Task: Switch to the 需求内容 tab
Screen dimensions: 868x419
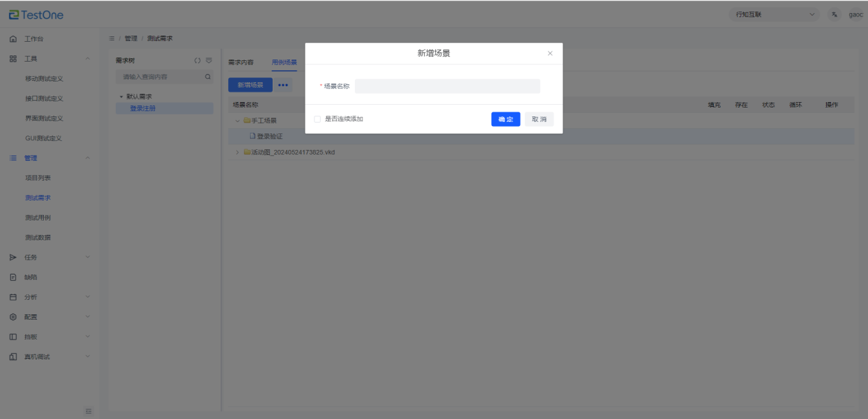Action: pyautogui.click(x=241, y=62)
